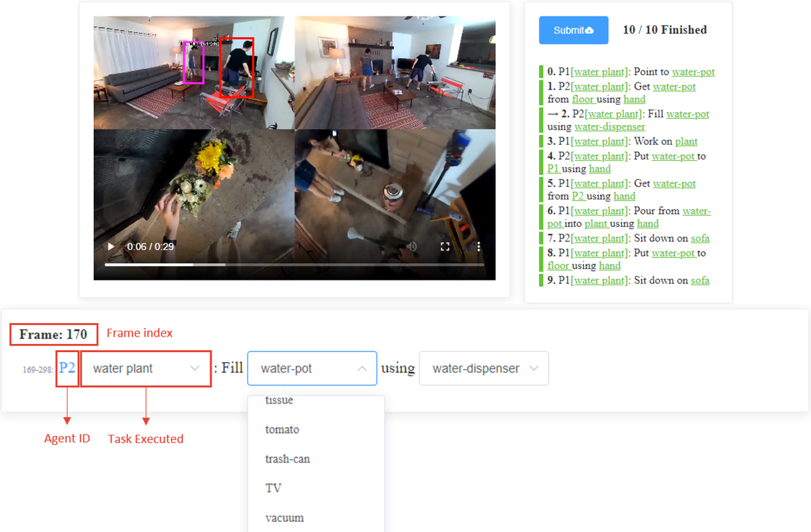Open '[water plant]' link in step 2
The height and width of the screenshot is (532, 811).
pos(613,114)
